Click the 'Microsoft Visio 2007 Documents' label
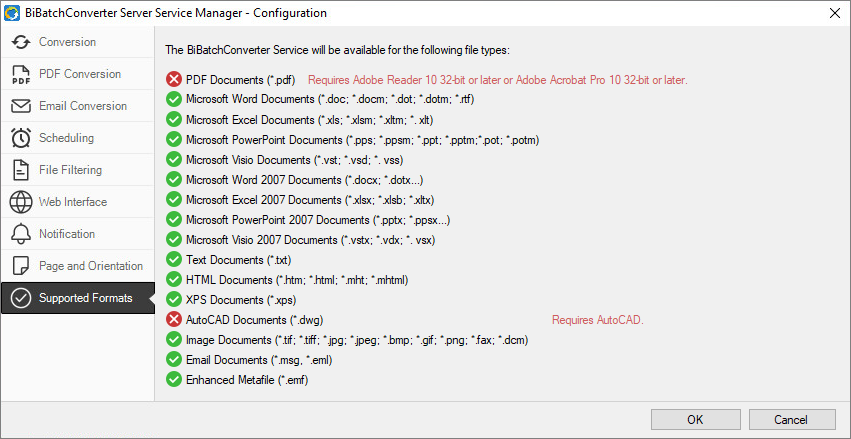 (310, 240)
